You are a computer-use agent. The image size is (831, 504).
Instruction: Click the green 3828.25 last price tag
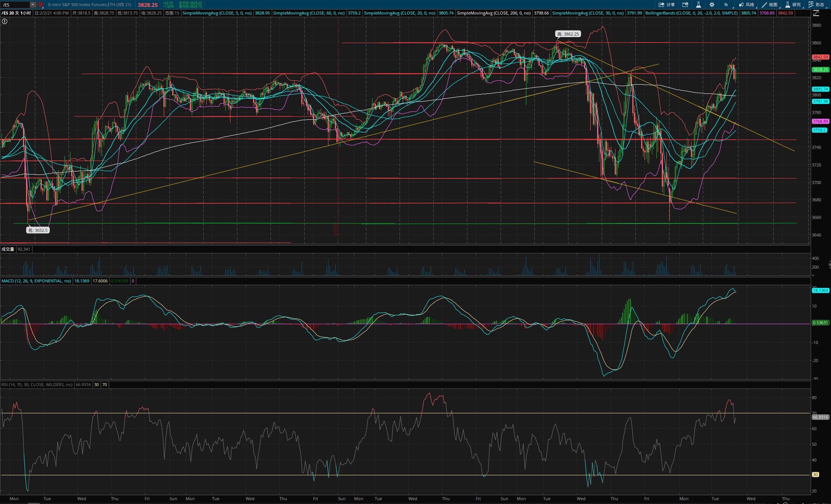[x=820, y=70]
